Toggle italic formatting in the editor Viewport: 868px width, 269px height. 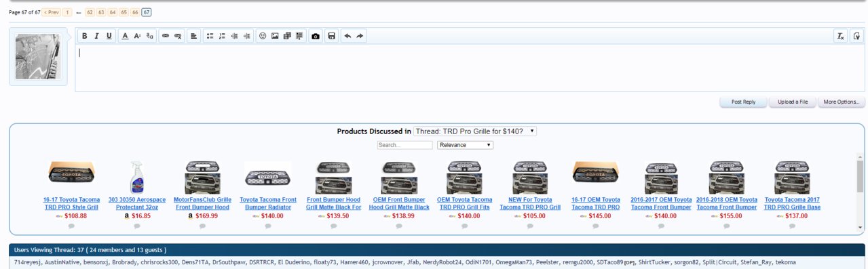(97, 36)
